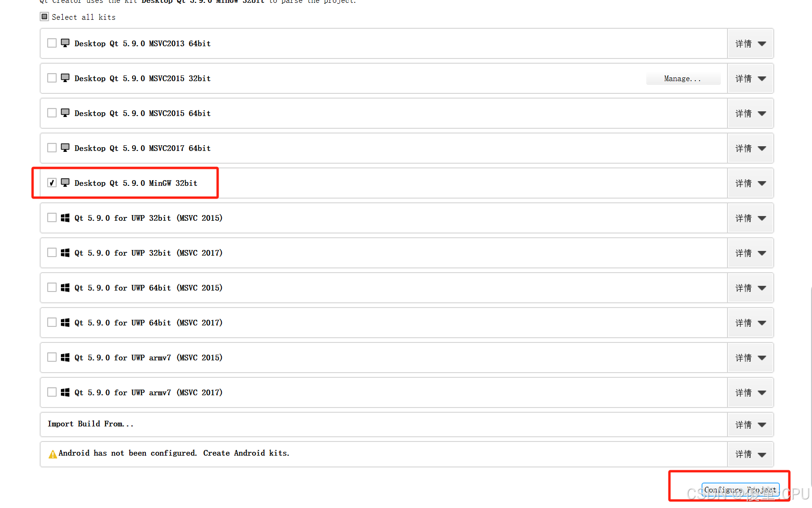The image size is (812, 508).
Task: Click the Android warning triangle icon
Action: click(x=53, y=454)
